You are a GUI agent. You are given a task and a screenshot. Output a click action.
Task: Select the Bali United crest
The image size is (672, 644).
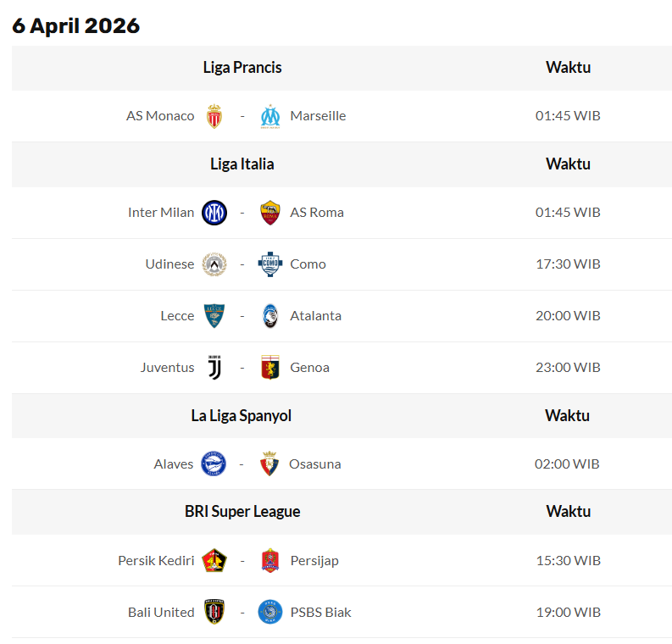point(214,613)
